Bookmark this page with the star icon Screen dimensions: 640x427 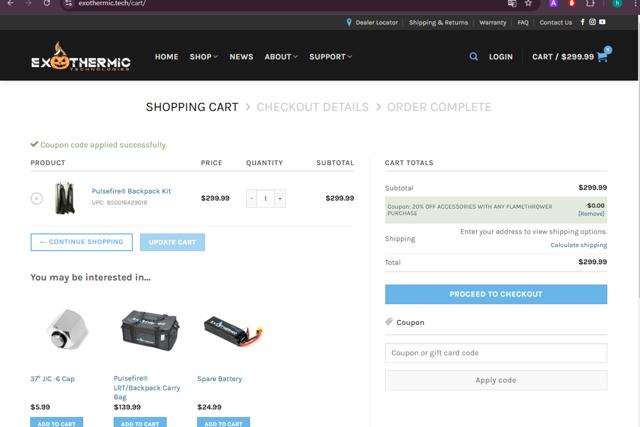coord(528,3)
